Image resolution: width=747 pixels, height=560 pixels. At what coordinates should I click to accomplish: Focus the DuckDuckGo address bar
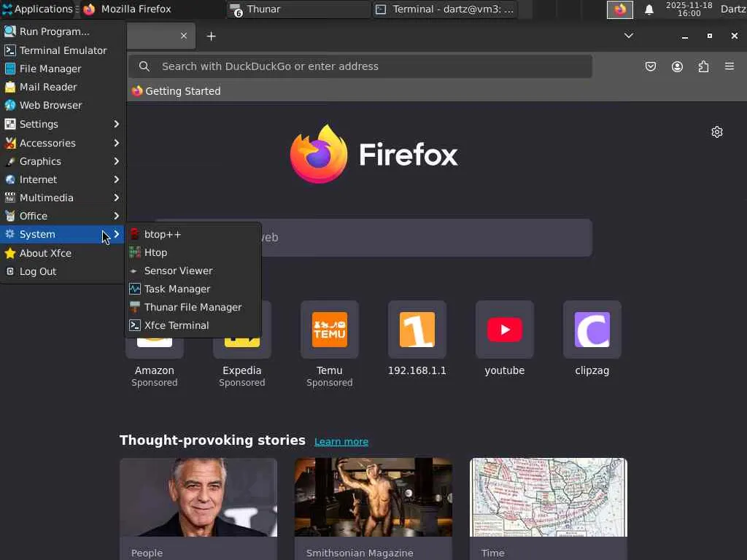(x=360, y=66)
